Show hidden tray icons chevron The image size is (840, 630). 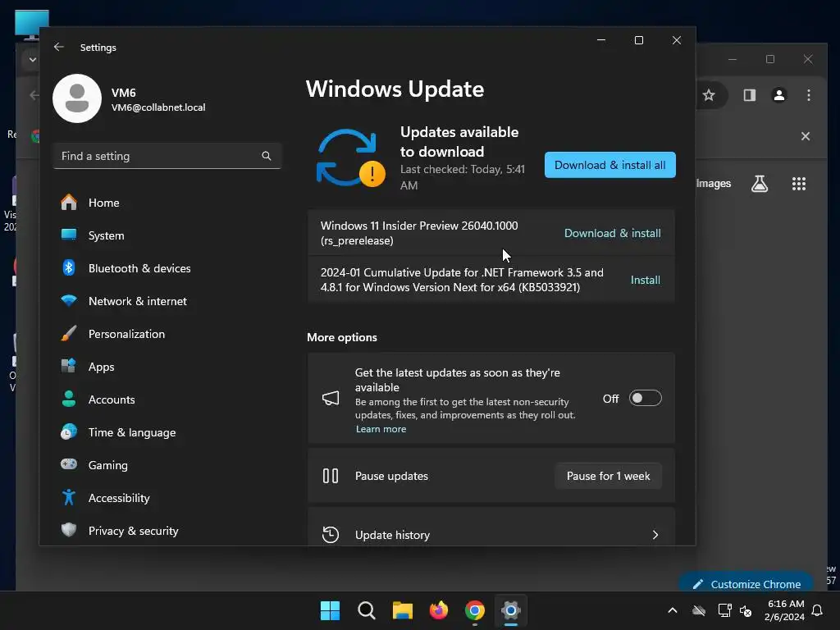pos(673,610)
